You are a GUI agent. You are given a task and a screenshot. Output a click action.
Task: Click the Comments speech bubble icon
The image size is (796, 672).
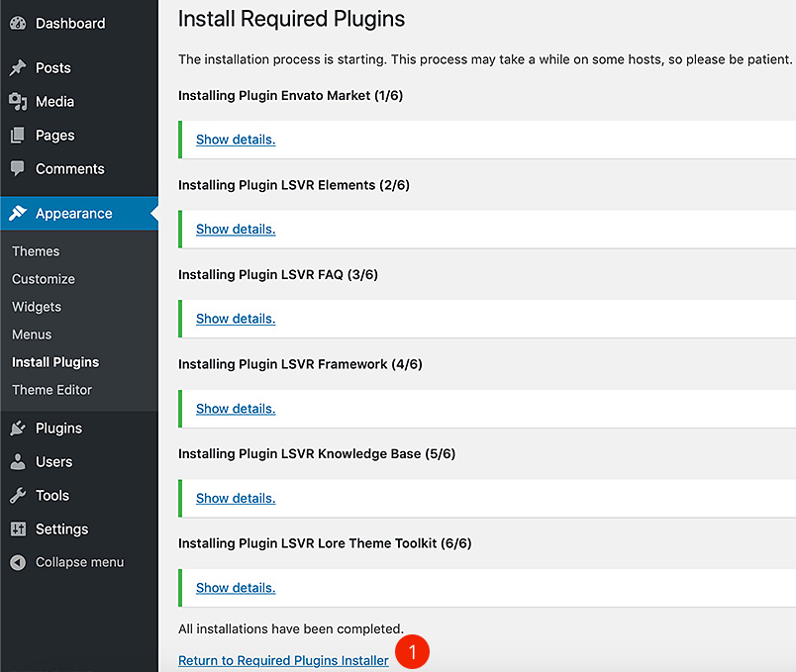click(x=18, y=168)
